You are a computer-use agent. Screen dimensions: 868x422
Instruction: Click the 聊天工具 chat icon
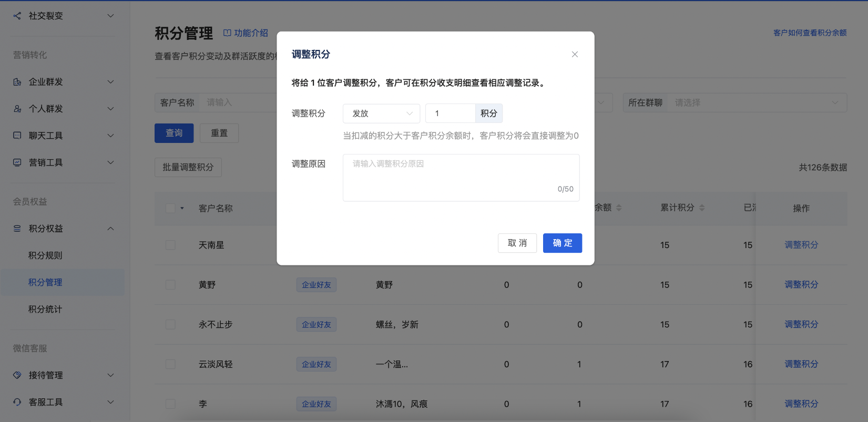[x=17, y=136]
